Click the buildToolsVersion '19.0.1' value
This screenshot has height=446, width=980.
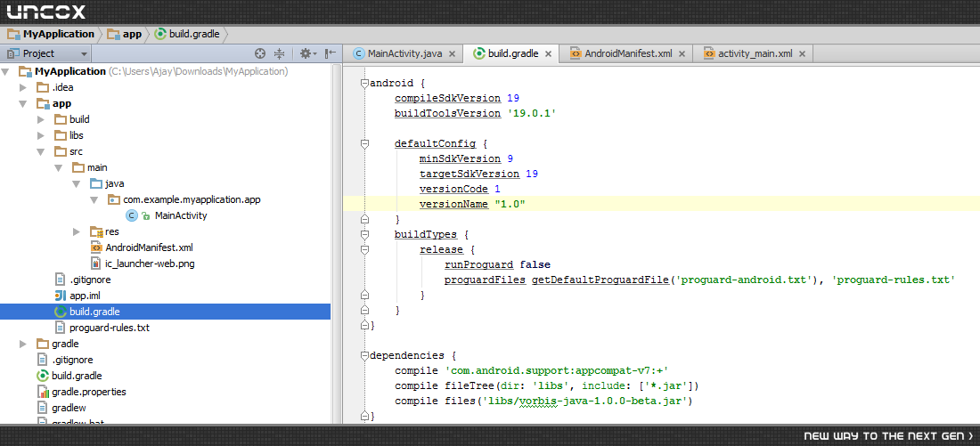532,114
